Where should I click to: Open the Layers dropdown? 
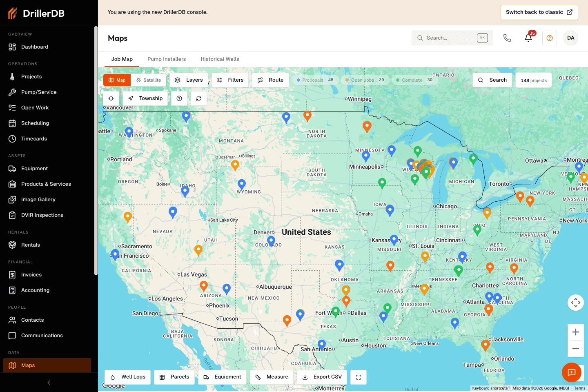(189, 80)
